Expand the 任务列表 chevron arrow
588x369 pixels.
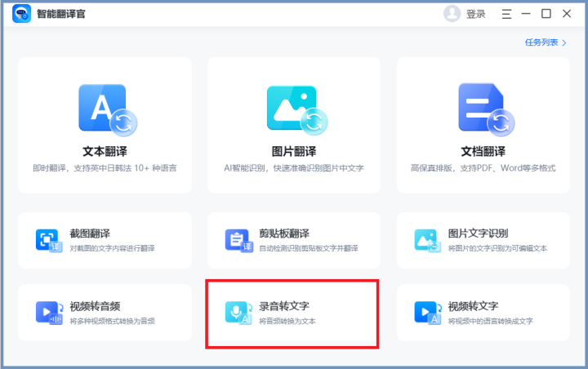point(564,42)
